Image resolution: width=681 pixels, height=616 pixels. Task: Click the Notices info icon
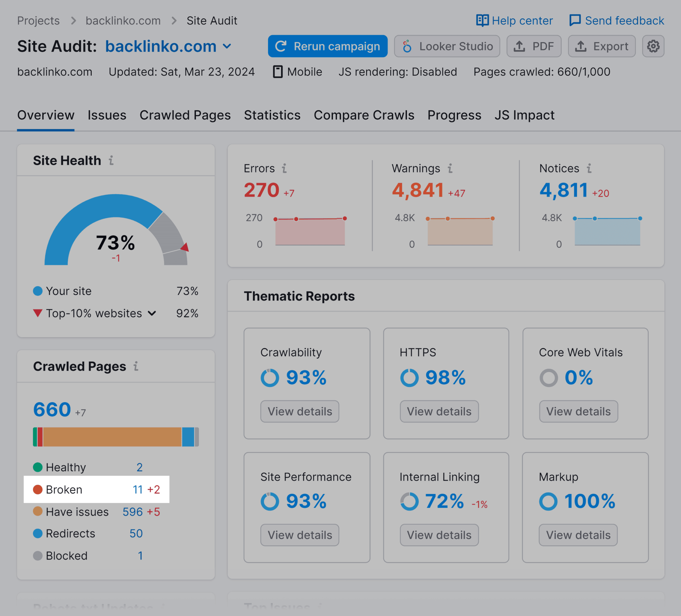589,168
